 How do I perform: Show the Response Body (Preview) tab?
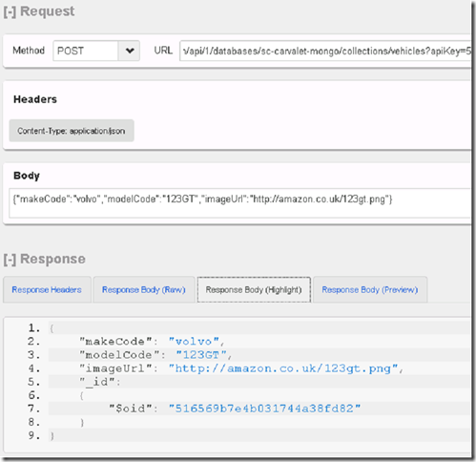(x=370, y=290)
